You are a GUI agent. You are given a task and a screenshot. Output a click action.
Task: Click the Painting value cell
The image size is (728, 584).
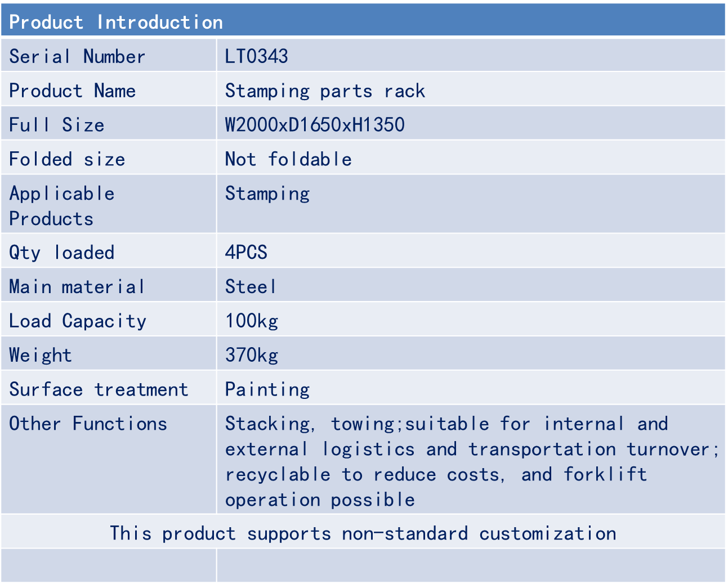tap(267, 389)
